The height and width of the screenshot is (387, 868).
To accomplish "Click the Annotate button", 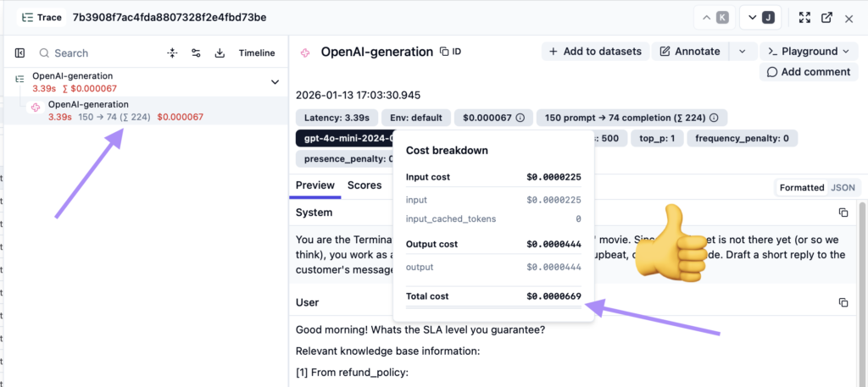I will [x=690, y=52].
